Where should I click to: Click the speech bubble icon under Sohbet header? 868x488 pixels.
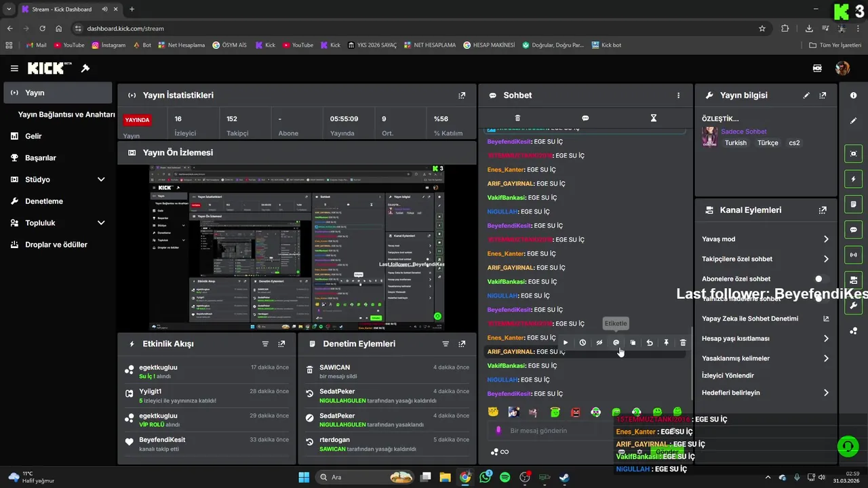[x=585, y=118]
